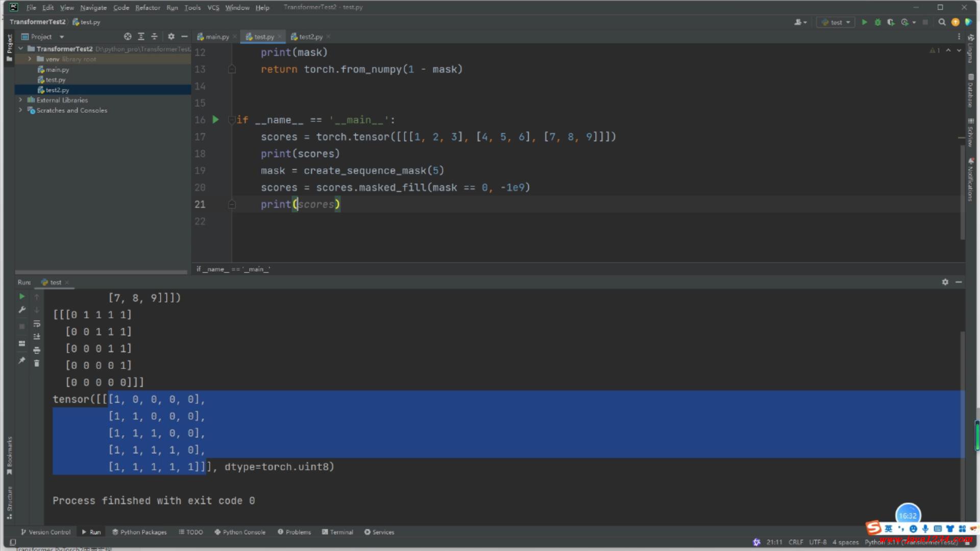The height and width of the screenshot is (551, 980).
Task: Toggle soft-wrap in Run console
Action: click(x=37, y=324)
